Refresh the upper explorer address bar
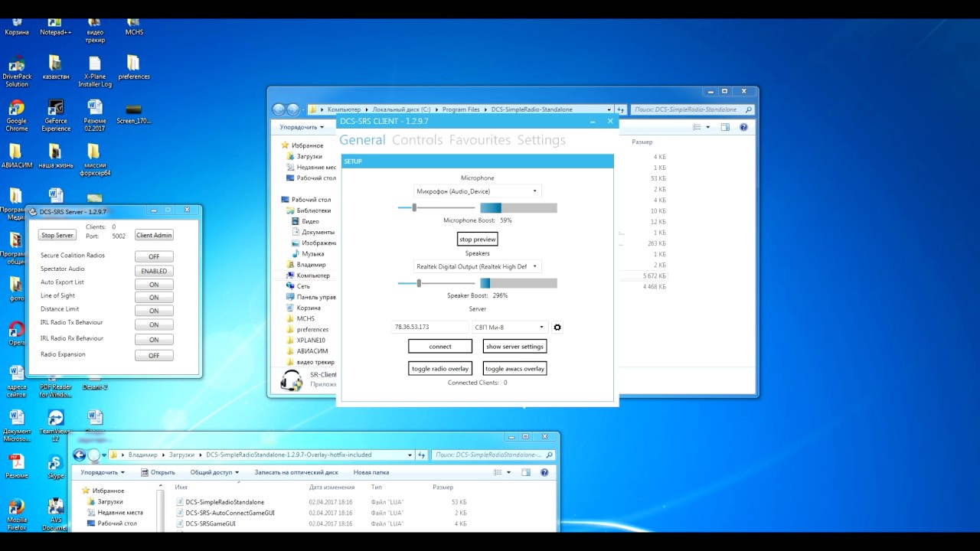The image size is (980, 551). (x=621, y=109)
